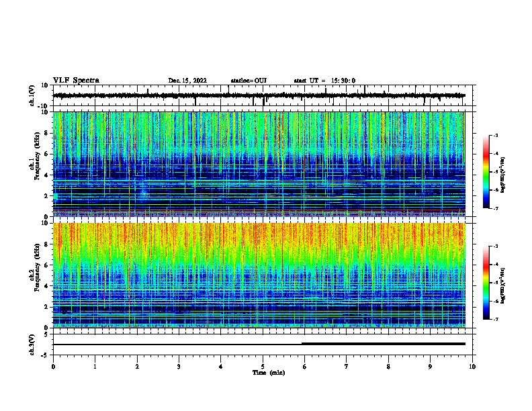
Task: Click time axis tick label "6"
Action: tap(304, 367)
